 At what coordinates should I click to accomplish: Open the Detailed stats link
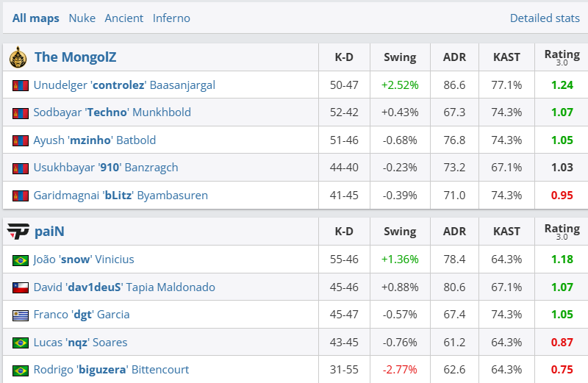(x=545, y=18)
